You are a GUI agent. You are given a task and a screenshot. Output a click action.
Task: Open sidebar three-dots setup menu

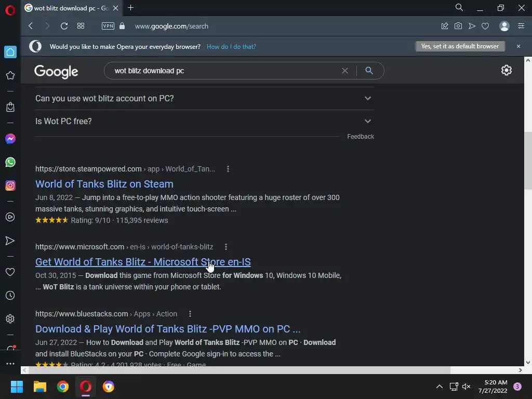tap(10, 363)
